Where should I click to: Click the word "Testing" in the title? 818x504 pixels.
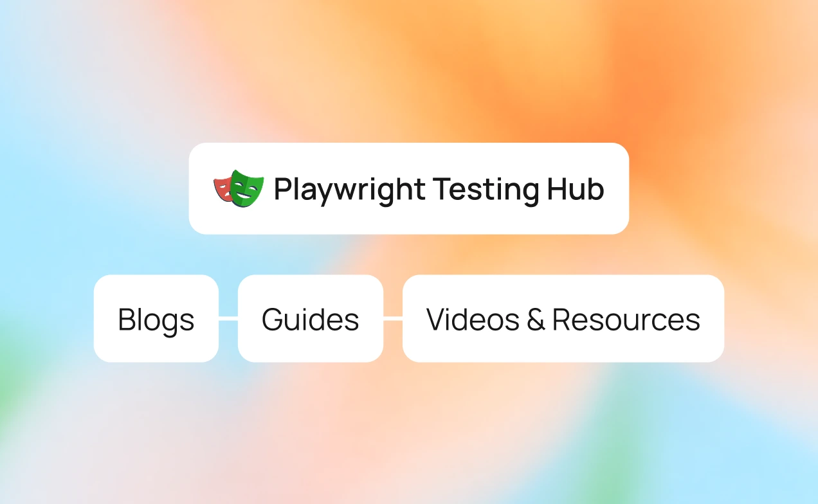click(486, 190)
